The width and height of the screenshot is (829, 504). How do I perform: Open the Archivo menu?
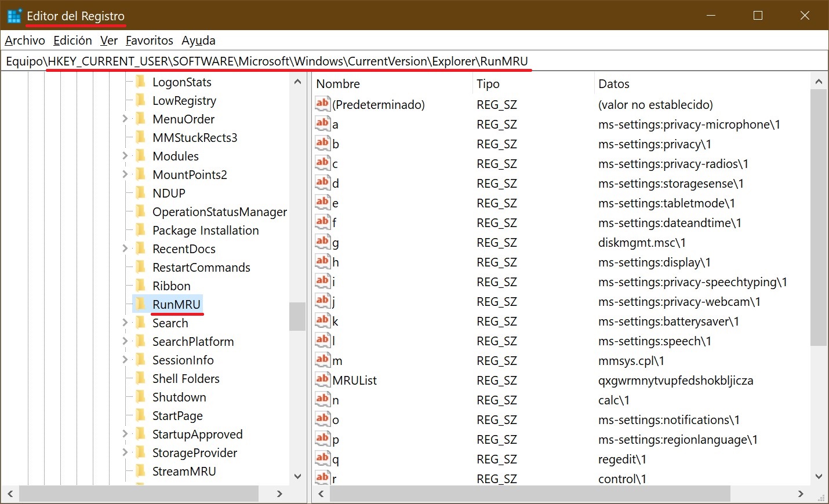pos(25,40)
